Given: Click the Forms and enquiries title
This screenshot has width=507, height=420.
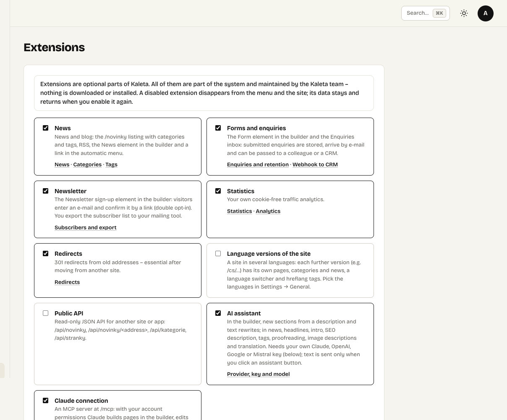Looking at the screenshot, I should pyautogui.click(x=256, y=128).
